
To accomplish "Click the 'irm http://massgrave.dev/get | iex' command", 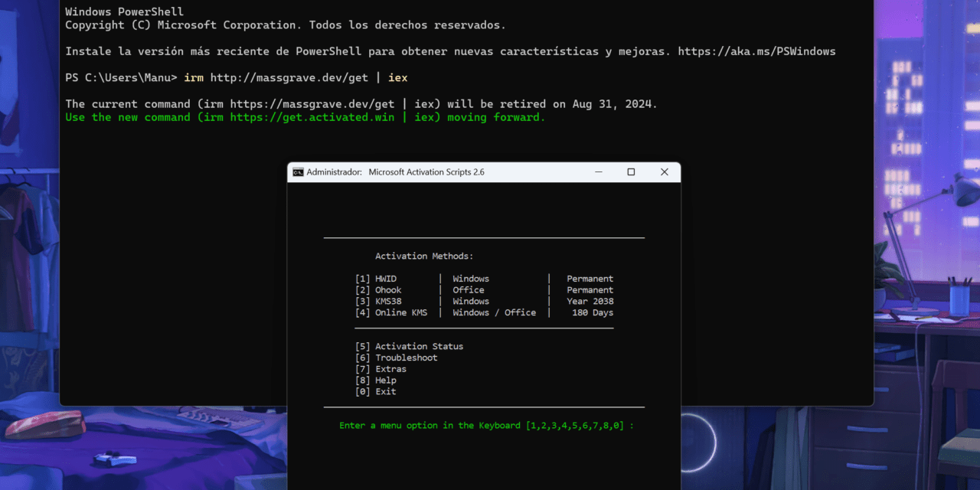I will pos(296,77).
